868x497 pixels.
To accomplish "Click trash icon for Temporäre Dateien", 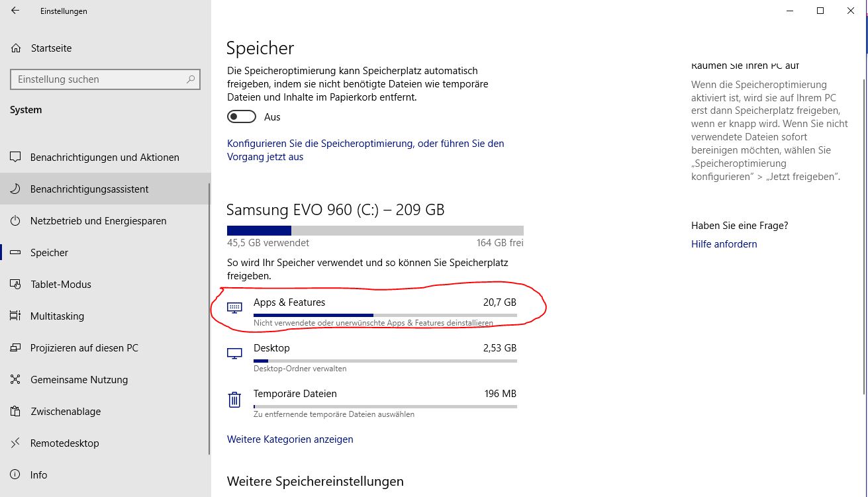I will 234,400.
